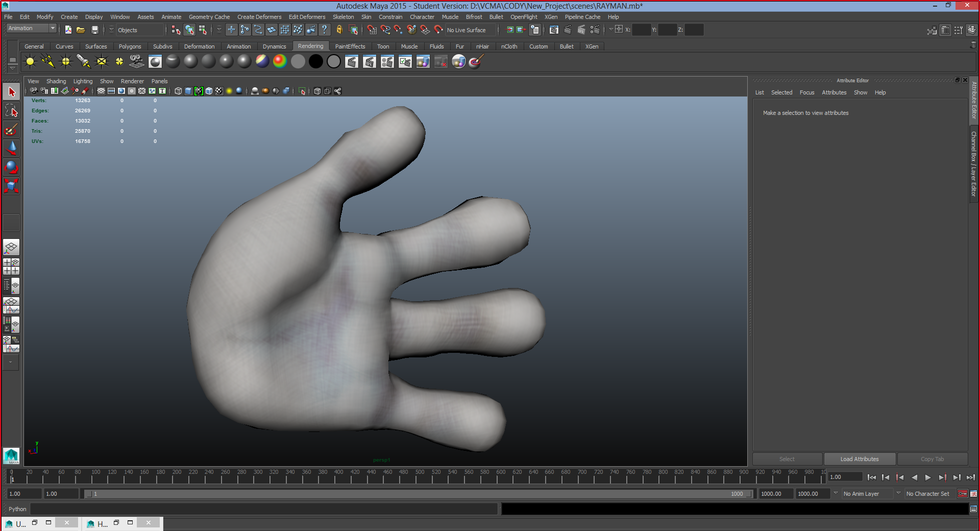Assign the black Surface Shader material

click(x=316, y=62)
